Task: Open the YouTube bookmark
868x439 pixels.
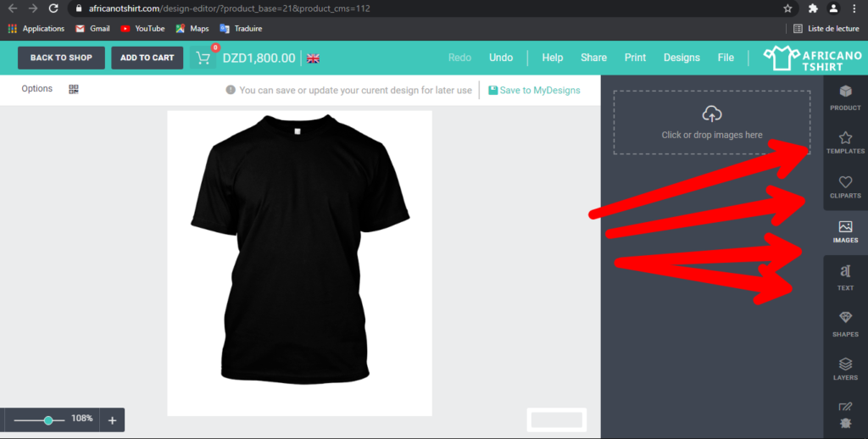Action: (x=142, y=28)
